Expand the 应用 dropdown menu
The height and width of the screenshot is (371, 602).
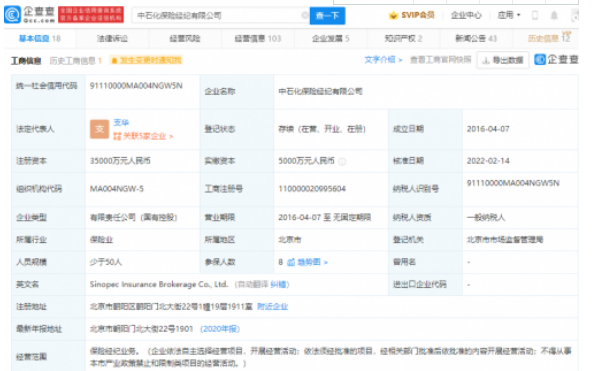click(x=509, y=15)
